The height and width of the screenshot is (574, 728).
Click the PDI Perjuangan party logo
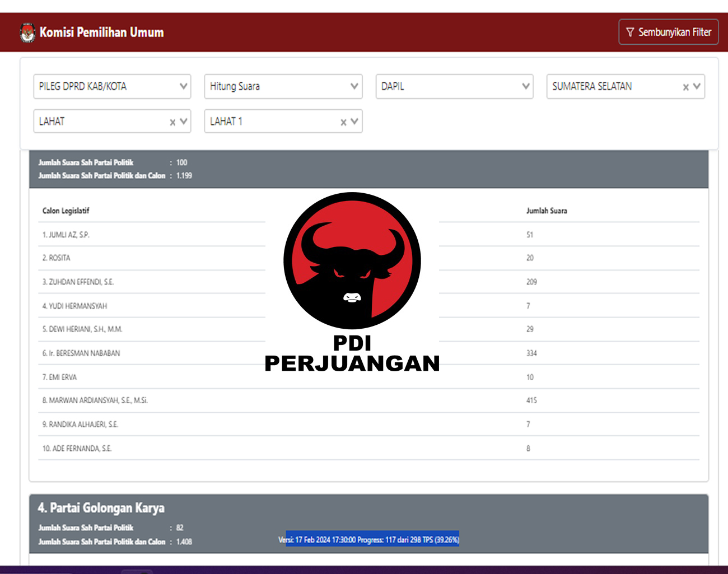pos(352,282)
